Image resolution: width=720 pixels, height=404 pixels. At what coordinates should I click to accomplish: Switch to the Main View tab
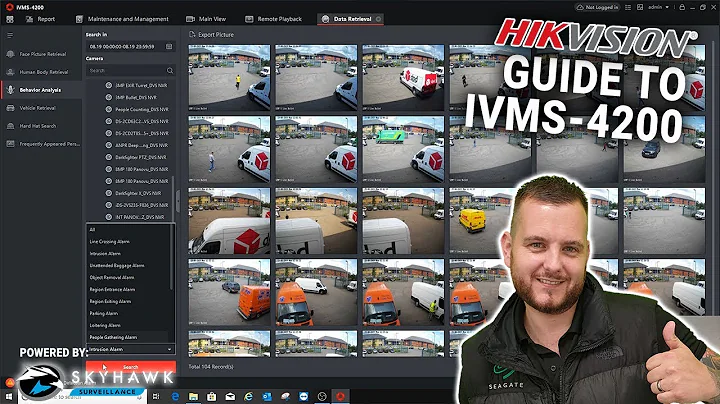206,19
